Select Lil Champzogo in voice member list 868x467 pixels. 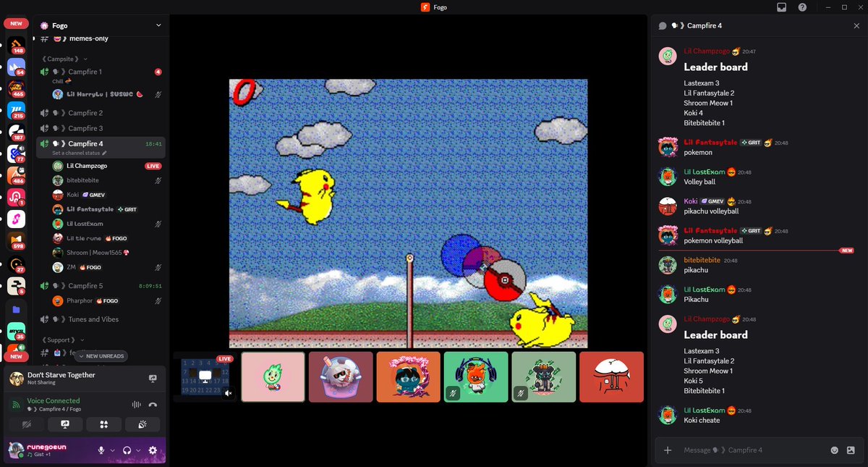108,166
